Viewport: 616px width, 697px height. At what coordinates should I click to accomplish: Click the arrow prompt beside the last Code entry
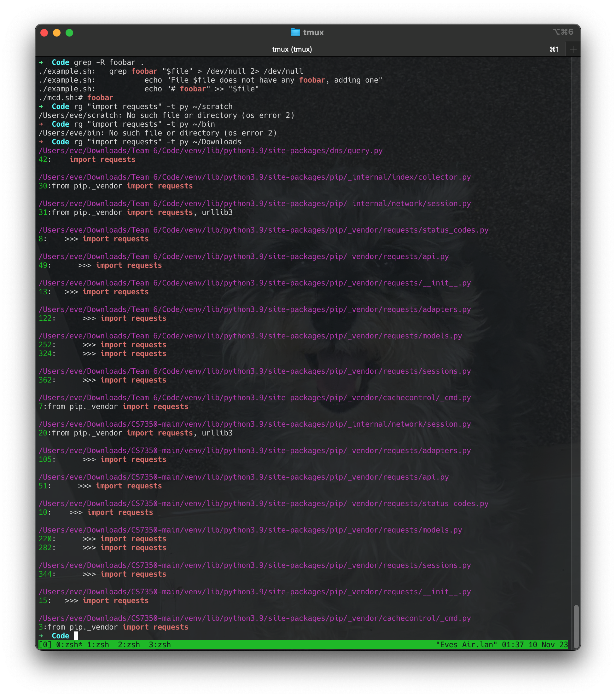click(x=41, y=635)
